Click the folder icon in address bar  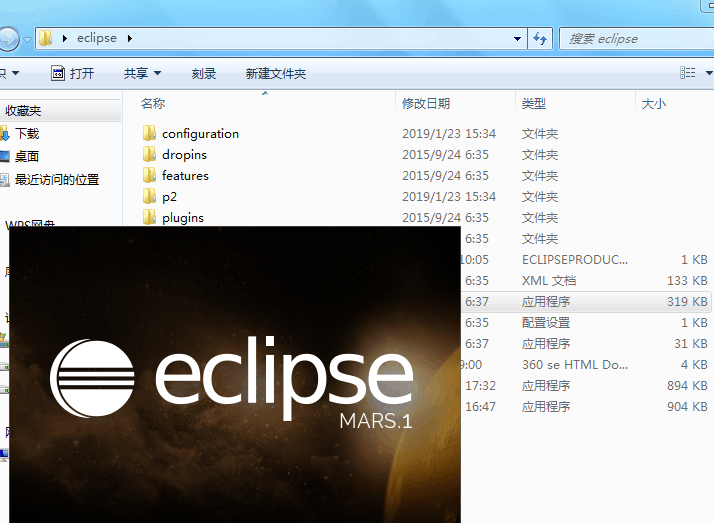click(x=46, y=38)
